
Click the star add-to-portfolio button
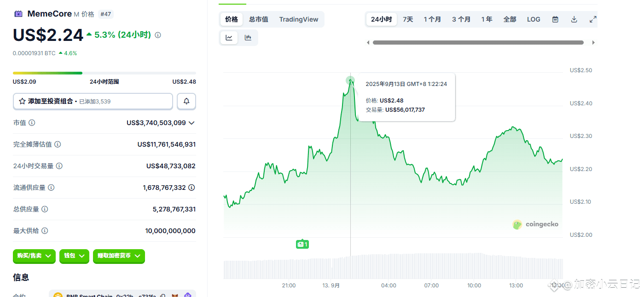tap(93, 101)
